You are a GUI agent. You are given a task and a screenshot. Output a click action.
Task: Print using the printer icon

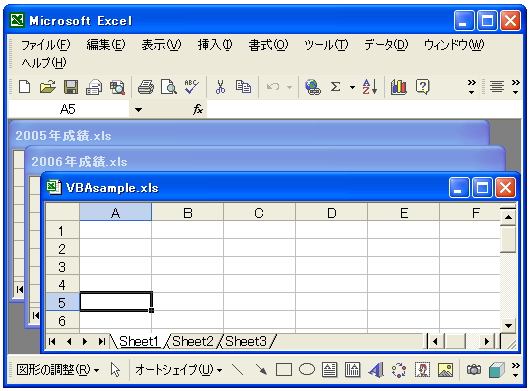tap(146, 87)
